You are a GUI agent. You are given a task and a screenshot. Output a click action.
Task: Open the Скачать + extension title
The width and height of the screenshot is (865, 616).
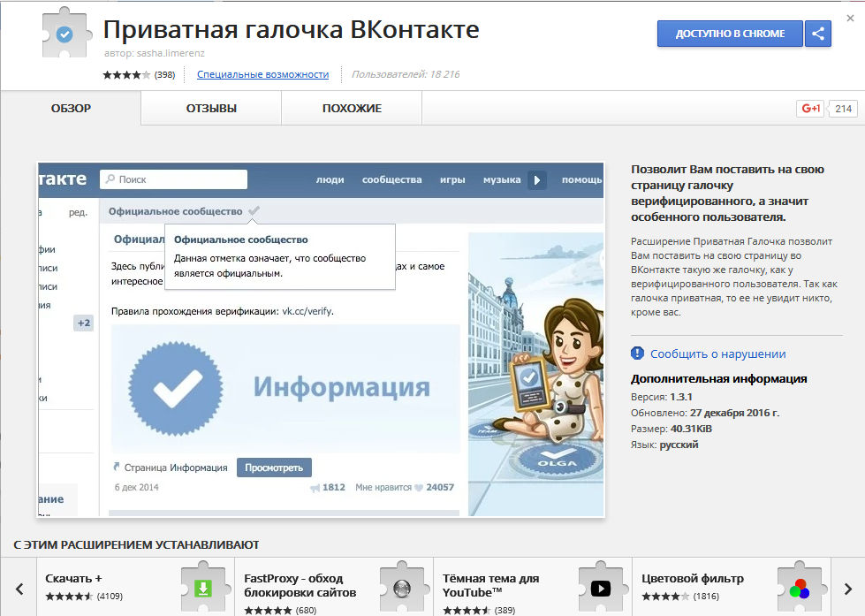click(73, 579)
